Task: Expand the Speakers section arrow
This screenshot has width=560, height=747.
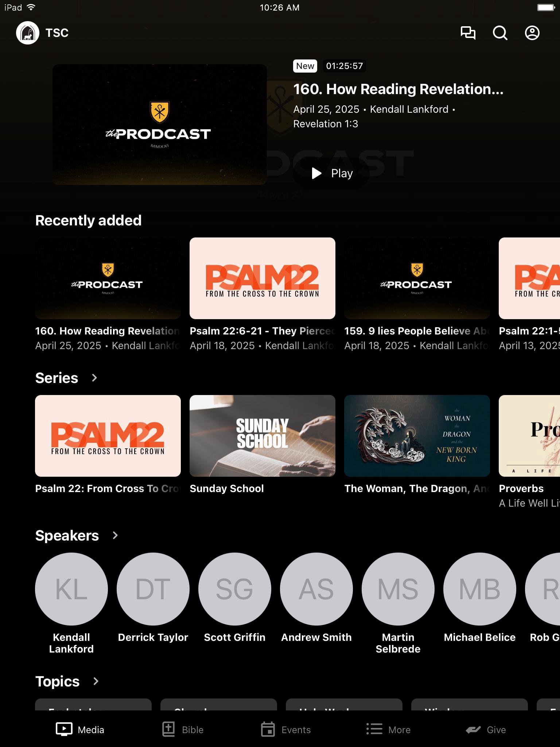Action: 115,535
